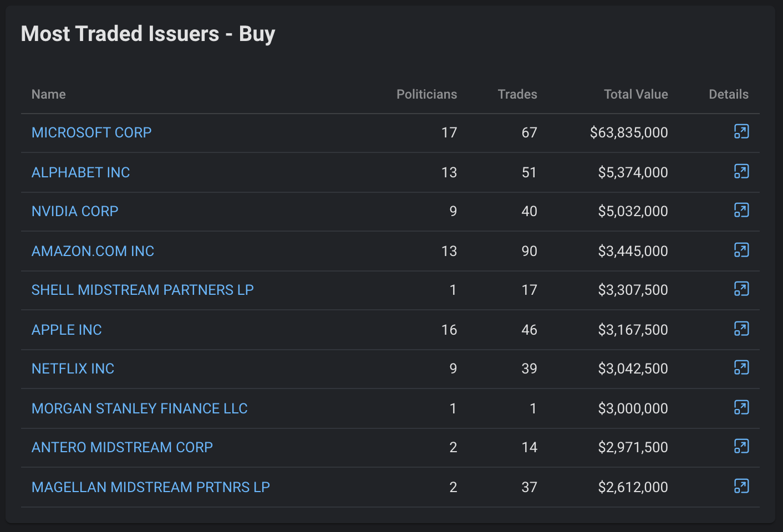Open details icon for Netflix Inc
The width and height of the screenshot is (783, 532).
click(741, 368)
